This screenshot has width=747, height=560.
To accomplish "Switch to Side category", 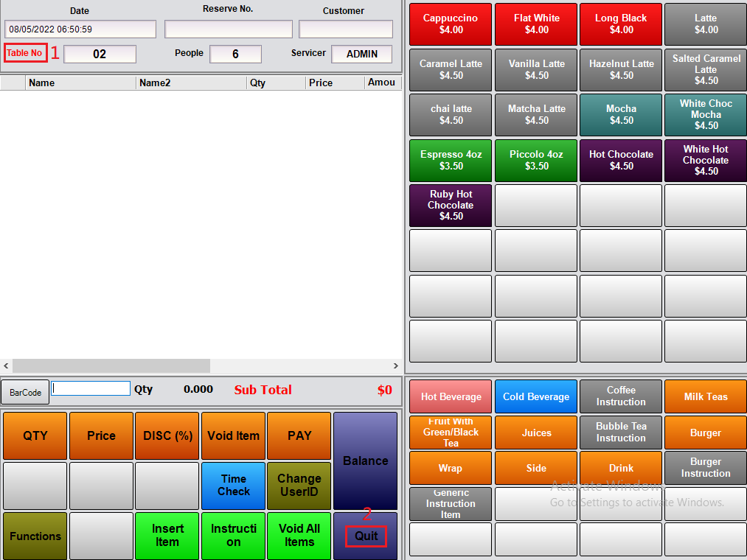I will pyautogui.click(x=536, y=468).
